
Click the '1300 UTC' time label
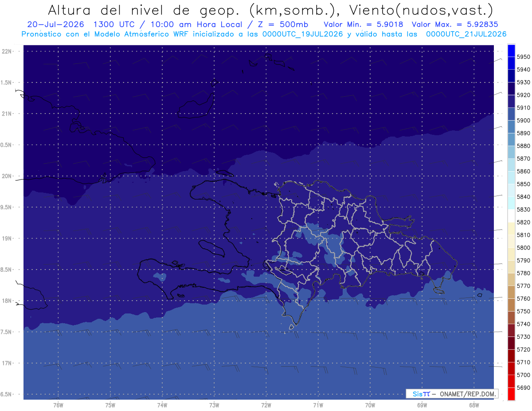pyautogui.click(x=115, y=24)
